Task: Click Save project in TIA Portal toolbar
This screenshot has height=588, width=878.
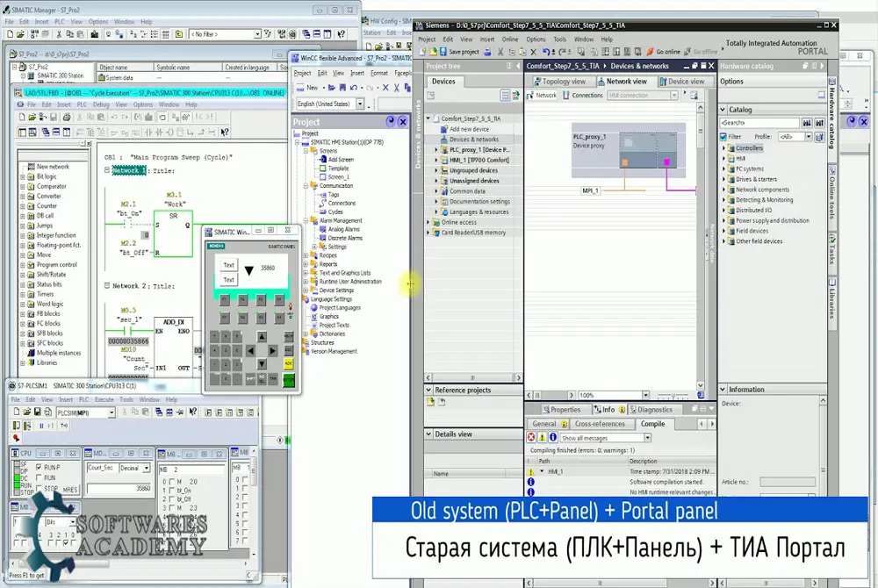Action: pos(458,52)
